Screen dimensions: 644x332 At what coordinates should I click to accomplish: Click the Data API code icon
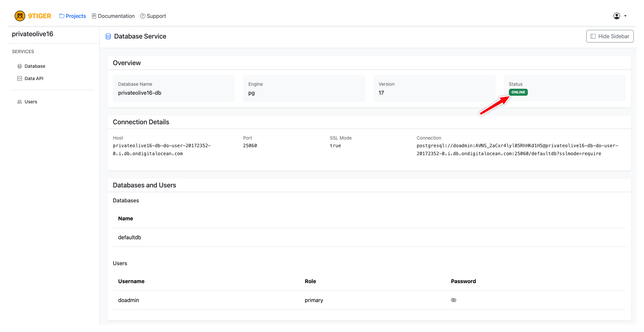point(20,78)
